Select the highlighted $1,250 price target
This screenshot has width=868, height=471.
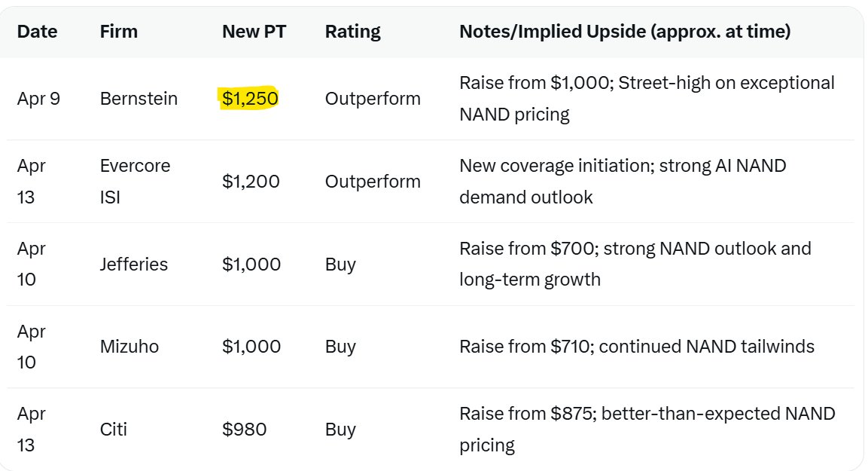pos(250,99)
